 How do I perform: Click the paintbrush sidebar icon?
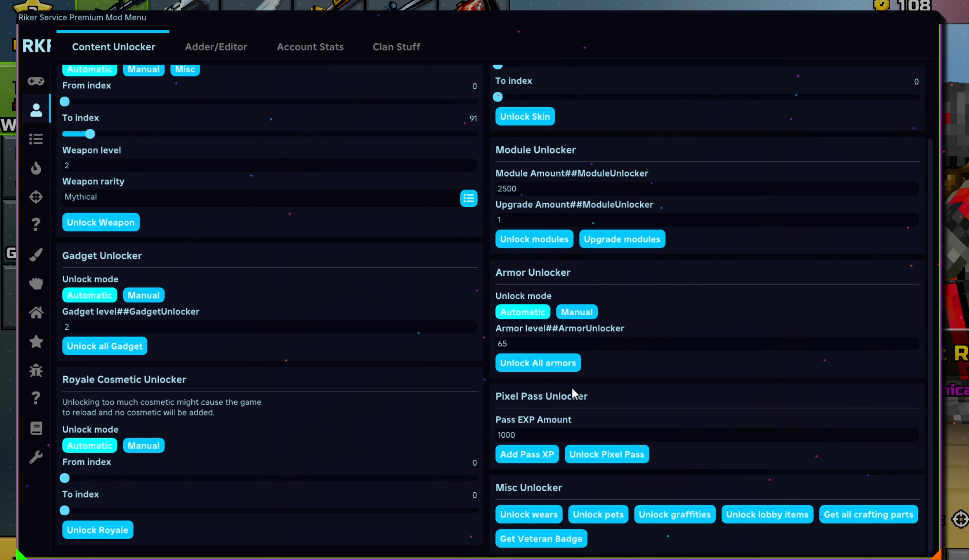pyautogui.click(x=36, y=255)
